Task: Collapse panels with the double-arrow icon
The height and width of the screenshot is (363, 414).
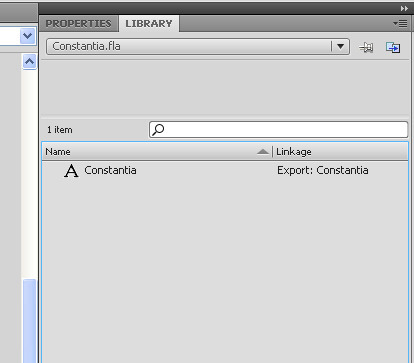Action: coord(404,8)
